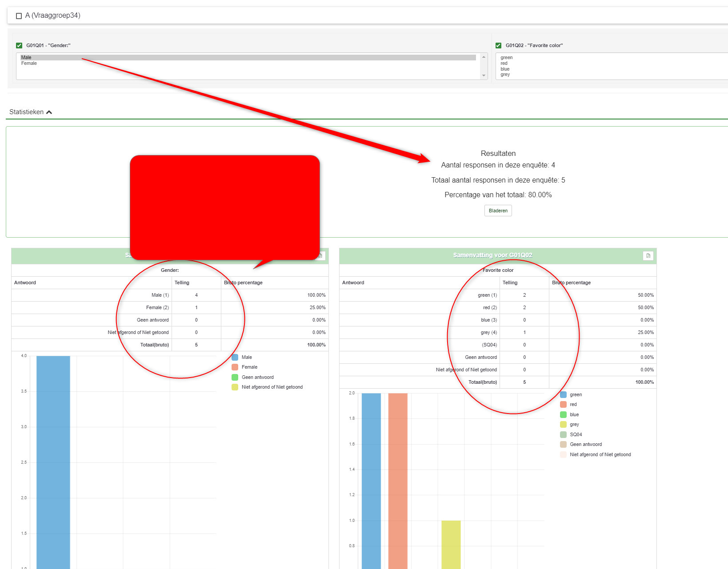Viewport: 728px width, 569px height.
Task: Toggle Niet afgerond legend swatch in the color chart
Action: coord(563,454)
